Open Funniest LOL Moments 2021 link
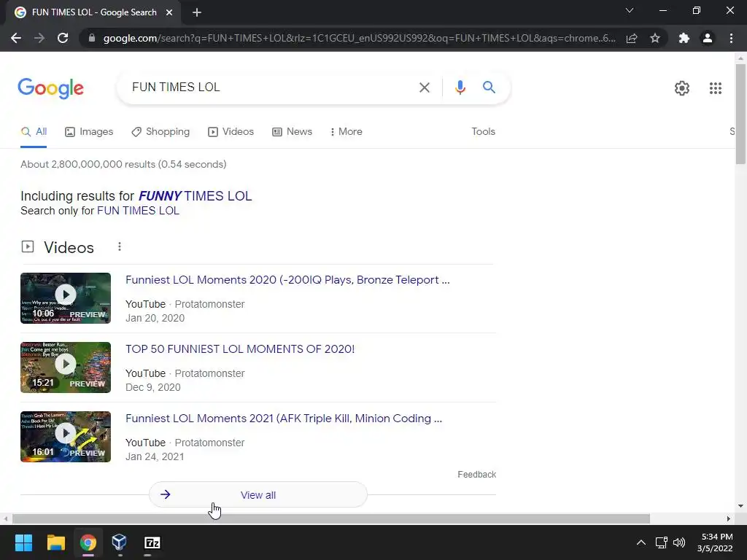The height and width of the screenshot is (560, 747). pyautogui.click(x=284, y=418)
